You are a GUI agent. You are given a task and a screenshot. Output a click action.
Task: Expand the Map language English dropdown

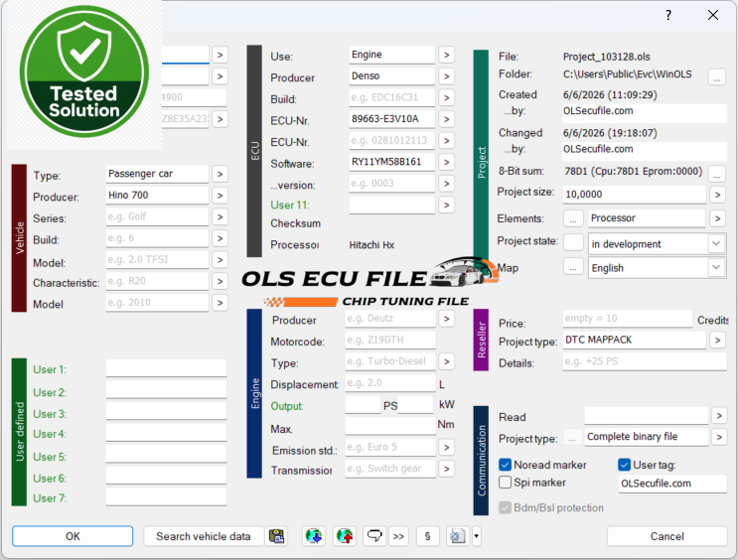716,268
